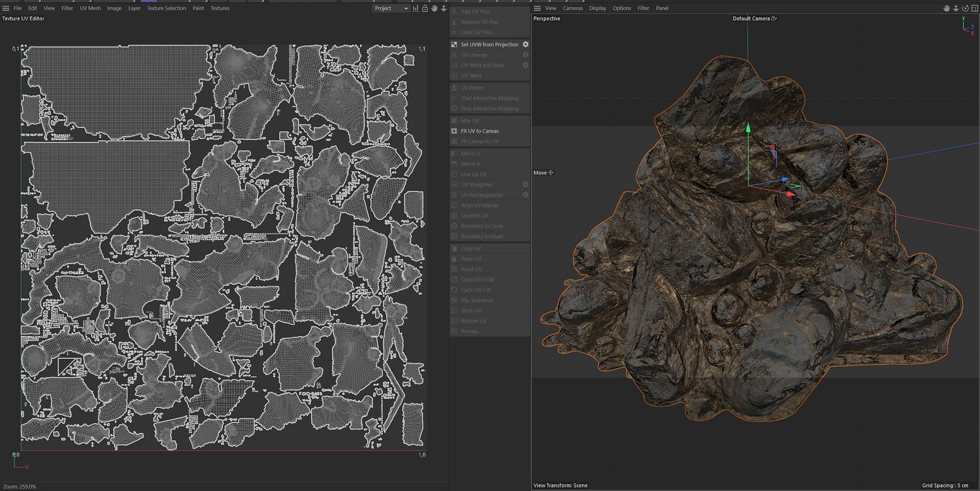Open the 3D viewport hamburger menu
The height and width of the screenshot is (491, 980).
538,8
